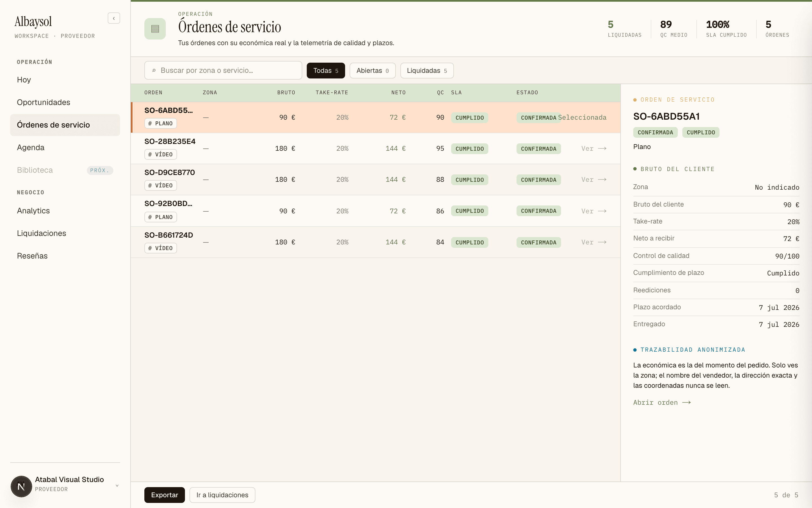812x508 pixels.
Task: Select the Liquidadas filter tab
Action: (x=427, y=71)
